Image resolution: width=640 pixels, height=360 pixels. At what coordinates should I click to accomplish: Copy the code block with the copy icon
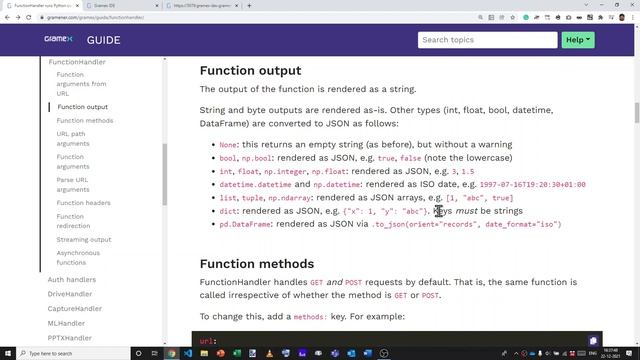593,340
